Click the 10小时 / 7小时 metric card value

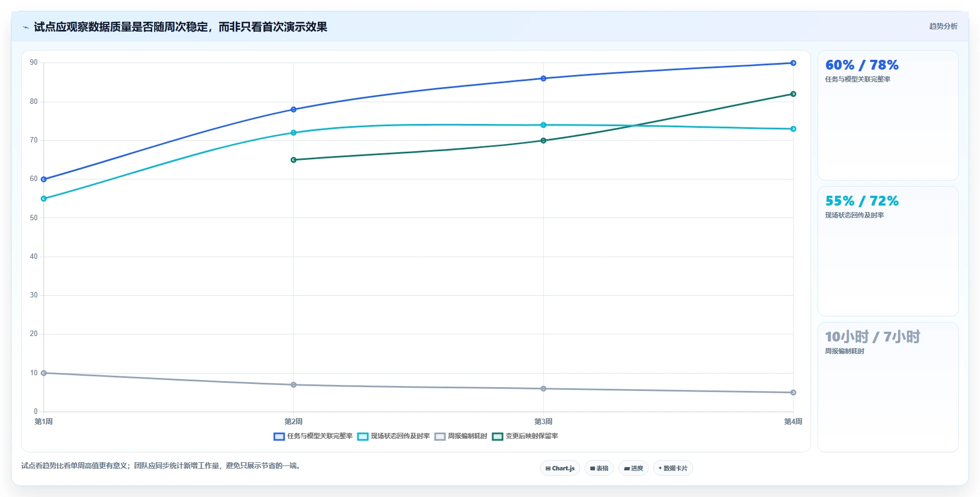(x=872, y=337)
